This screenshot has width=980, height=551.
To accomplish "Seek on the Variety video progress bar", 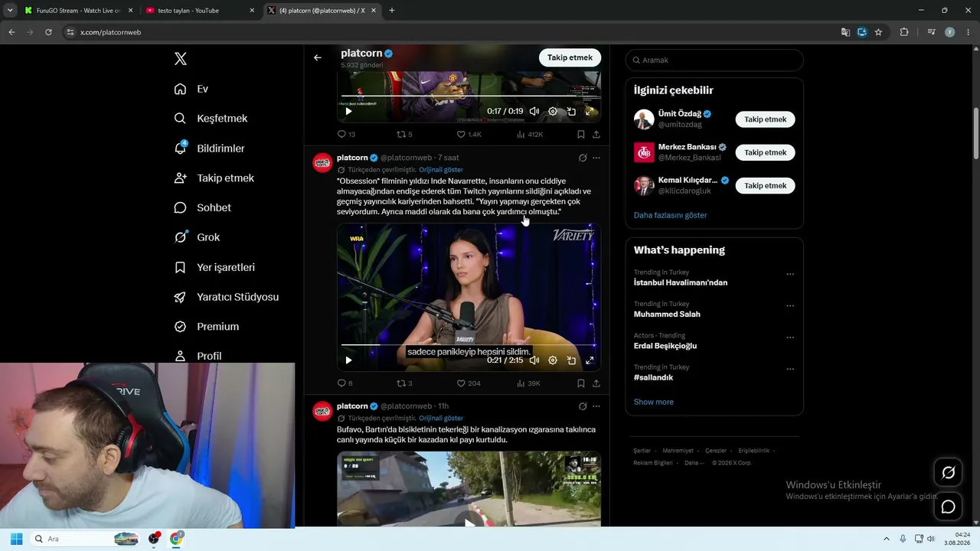I will (469, 345).
